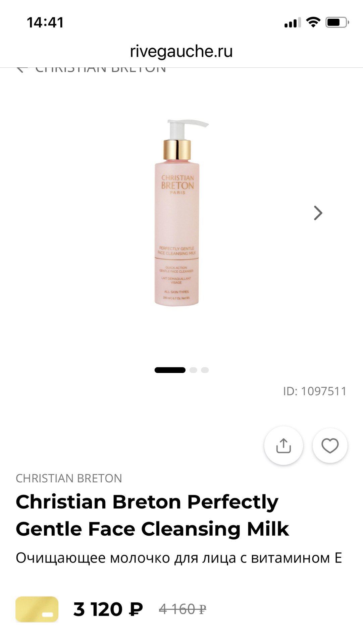Tap the product title Perfectly Gentle Face Cleansing Milk
The height and width of the screenshot is (644, 363).
click(152, 515)
